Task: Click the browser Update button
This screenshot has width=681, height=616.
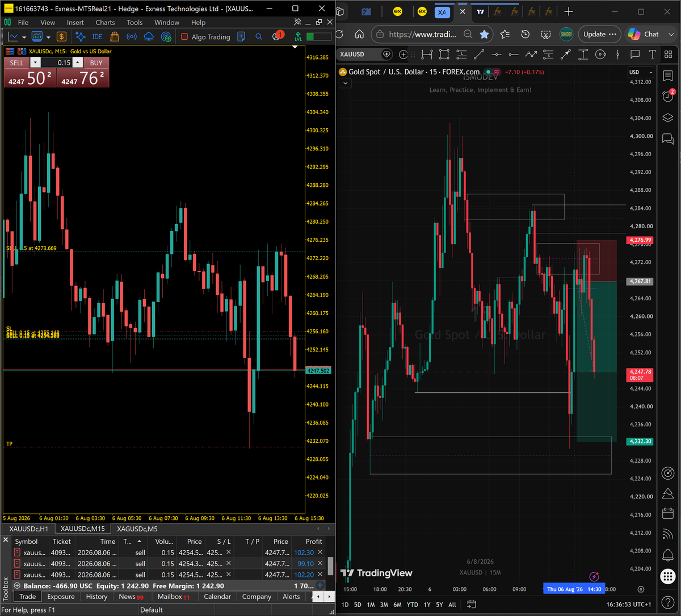Action: click(x=599, y=34)
